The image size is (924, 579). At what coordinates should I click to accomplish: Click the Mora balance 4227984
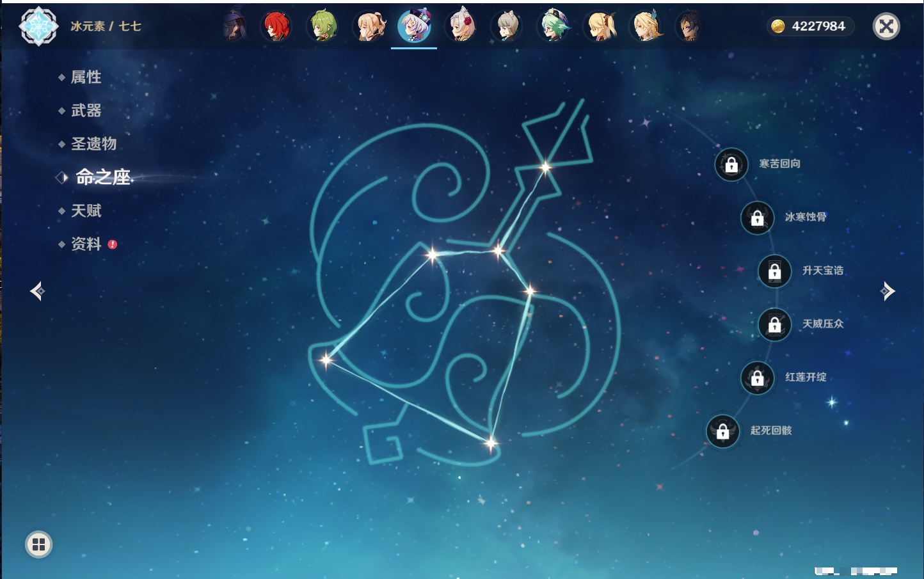point(811,26)
